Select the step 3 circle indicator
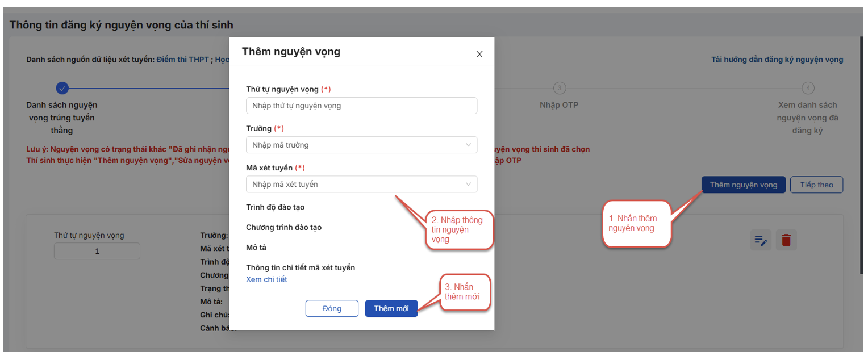 [559, 88]
